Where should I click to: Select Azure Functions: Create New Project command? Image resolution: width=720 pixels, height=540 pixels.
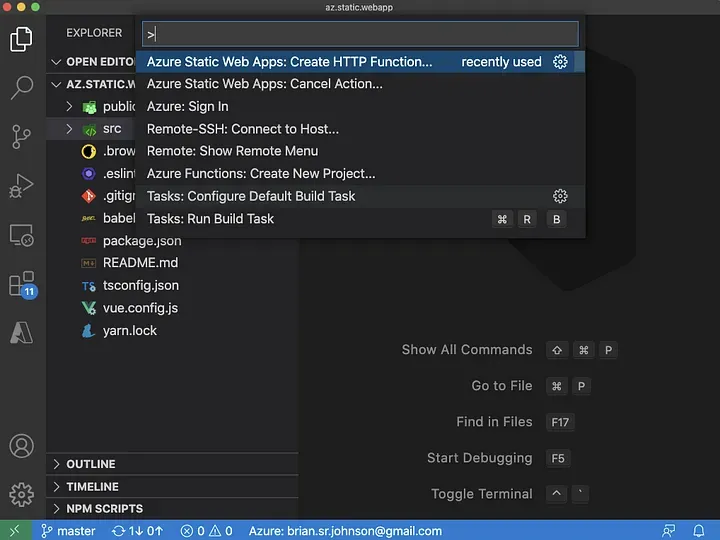coord(360,174)
